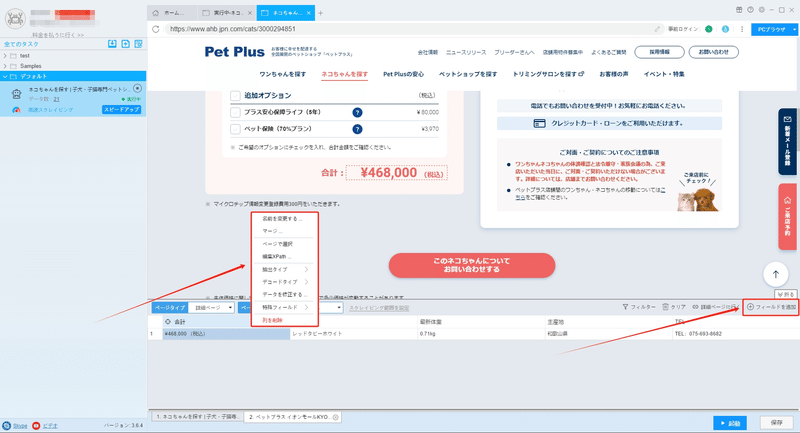Expand the Samples folder

(x=5, y=66)
